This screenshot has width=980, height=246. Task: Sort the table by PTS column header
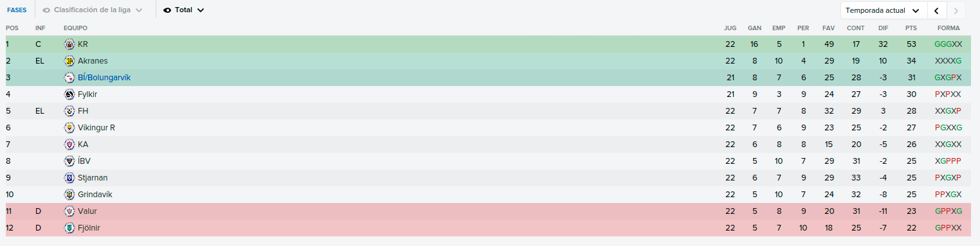[911, 28]
